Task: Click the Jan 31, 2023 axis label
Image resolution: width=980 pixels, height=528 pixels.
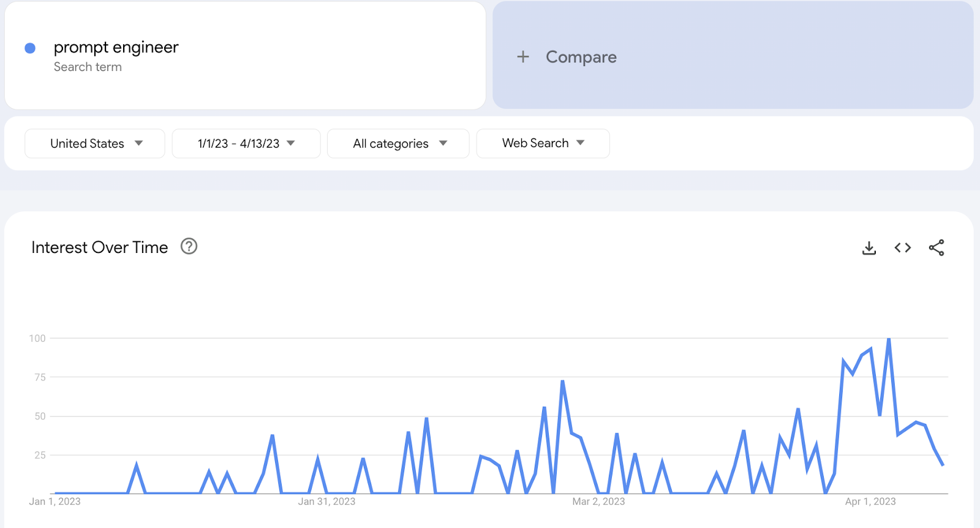Action: (x=326, y=502)
